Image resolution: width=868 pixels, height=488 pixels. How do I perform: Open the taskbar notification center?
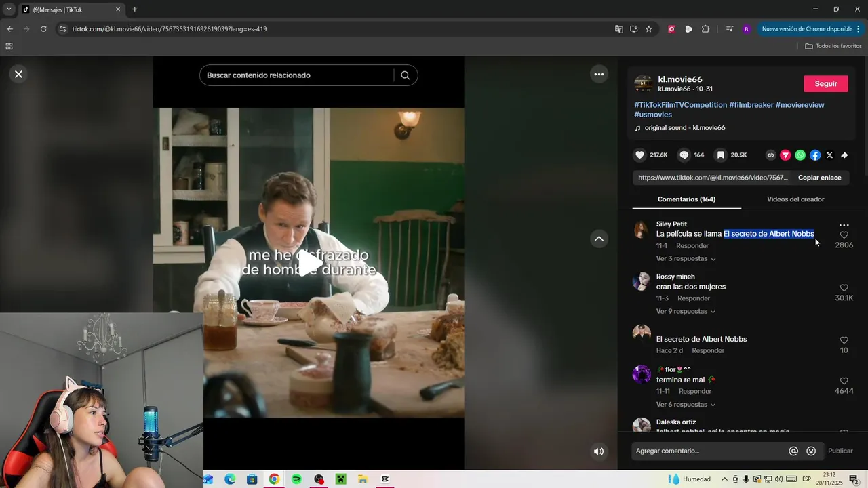point(854,479)
